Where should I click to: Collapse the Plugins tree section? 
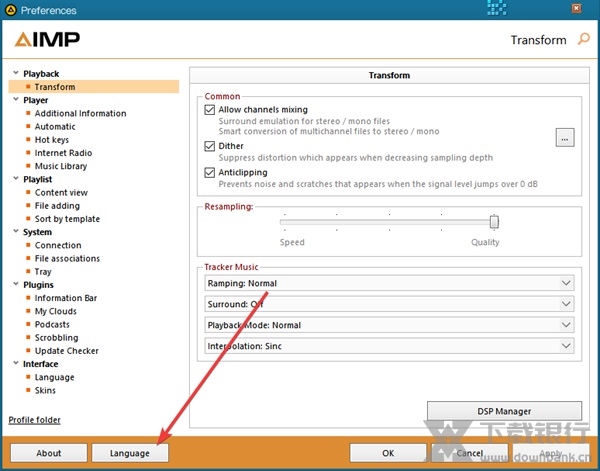(15, 285)
